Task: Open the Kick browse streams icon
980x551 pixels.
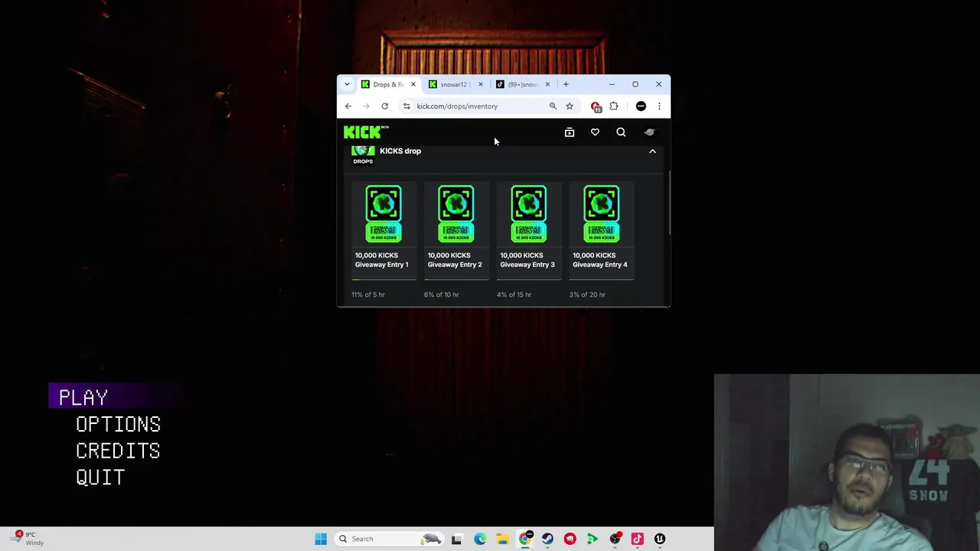Action: pyautogui.click(x=570, y=132)
